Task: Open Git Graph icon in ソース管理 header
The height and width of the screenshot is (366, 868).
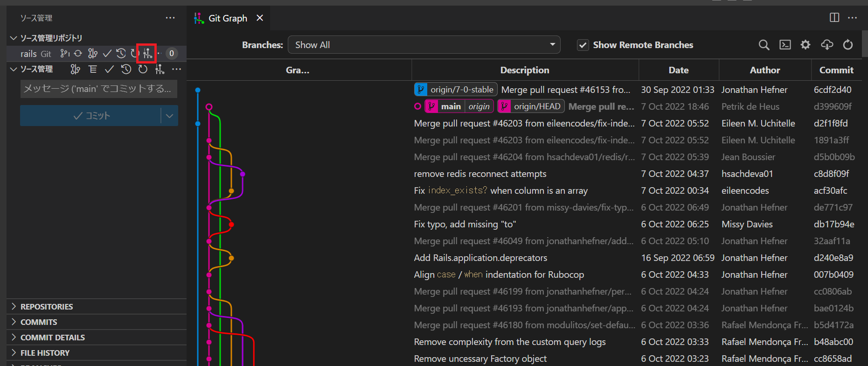Action: (160, 70)
